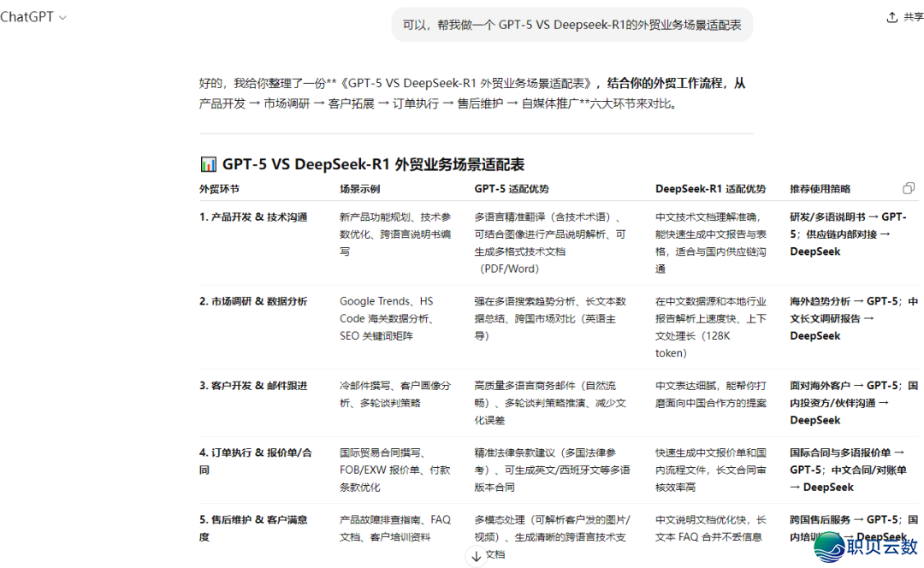
Task: Click cell '中文技术文档理解准确'
Action: point(711,243)
